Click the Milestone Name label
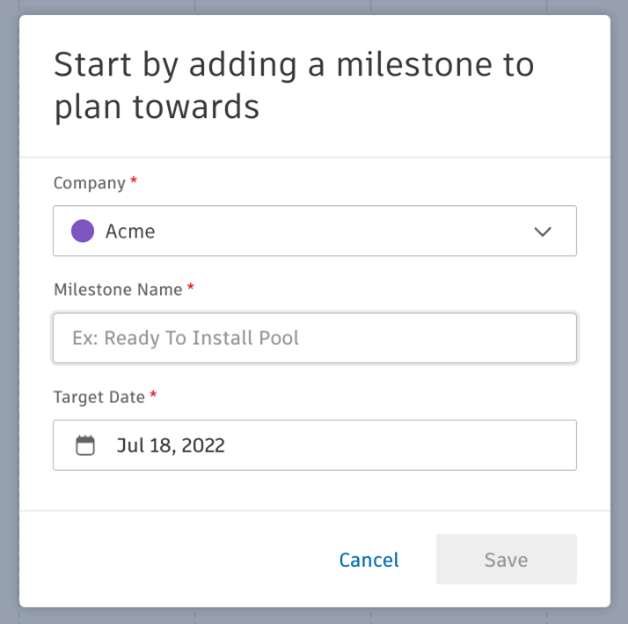The height and width of the screenshot is (624, 628). pyautogui.click(x=118, y=290)
